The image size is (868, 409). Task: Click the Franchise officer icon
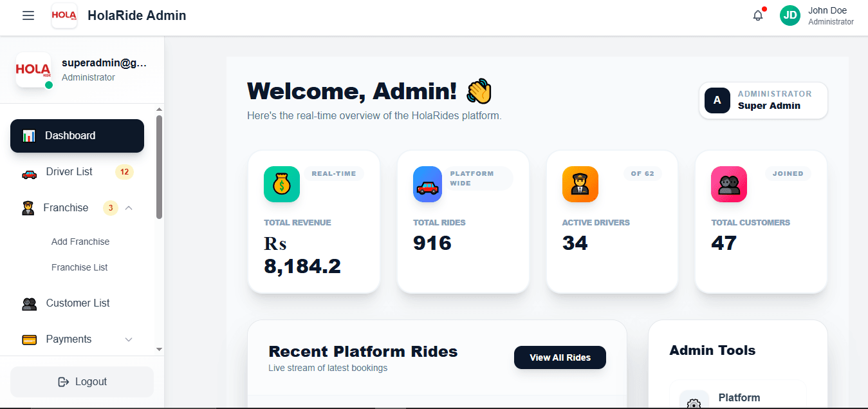click(x=28, y=208)
